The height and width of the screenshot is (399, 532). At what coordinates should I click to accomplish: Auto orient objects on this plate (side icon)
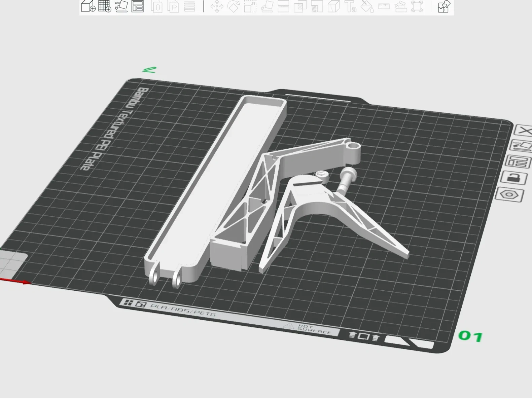click(x=522, y=146)
